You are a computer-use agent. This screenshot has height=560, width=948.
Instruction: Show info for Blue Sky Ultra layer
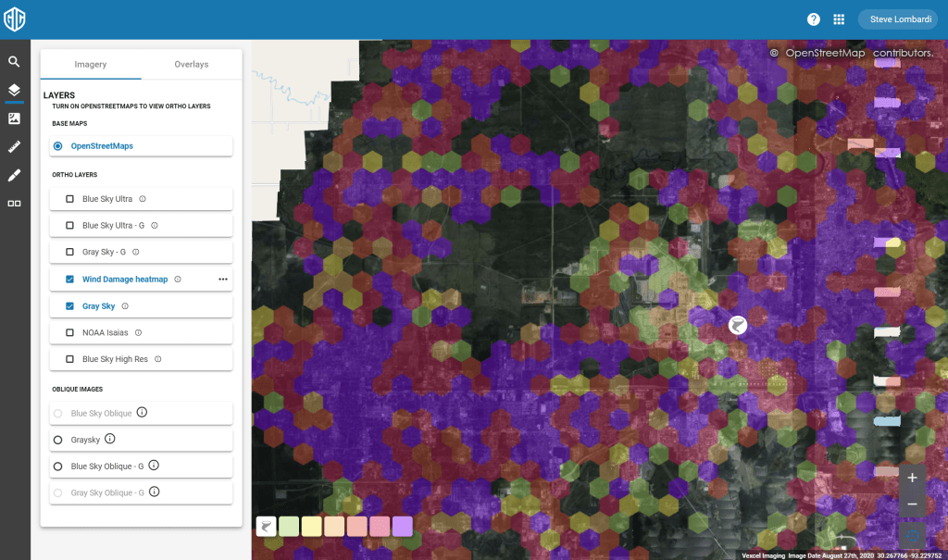[x=143, y=199]
